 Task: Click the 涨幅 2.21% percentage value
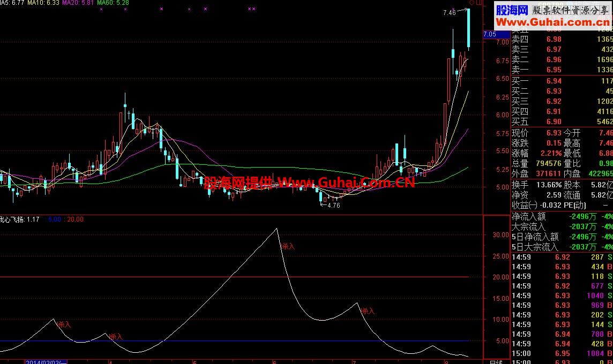[x=551, y=154]
